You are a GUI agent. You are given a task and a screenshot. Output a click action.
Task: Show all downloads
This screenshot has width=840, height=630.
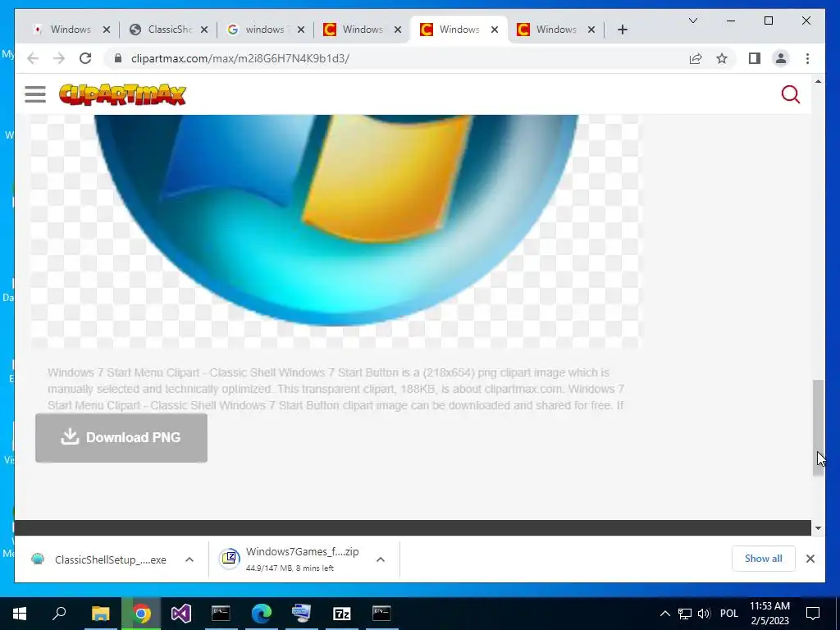764,559
